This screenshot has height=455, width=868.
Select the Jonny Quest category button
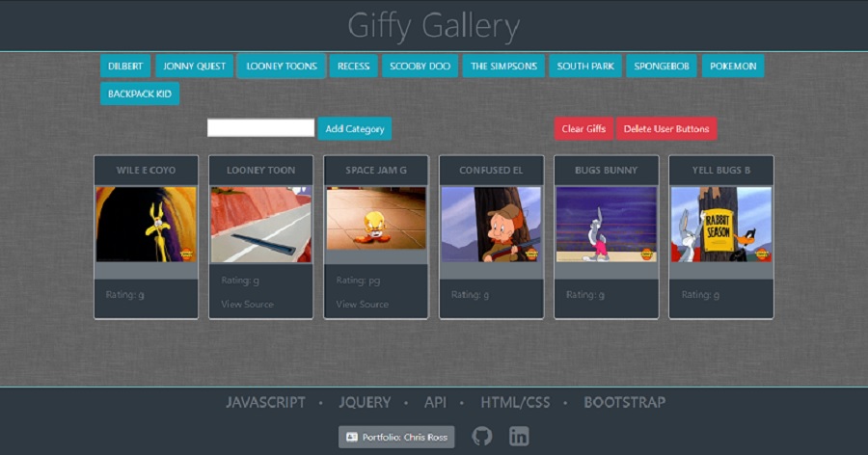[194, 66]
